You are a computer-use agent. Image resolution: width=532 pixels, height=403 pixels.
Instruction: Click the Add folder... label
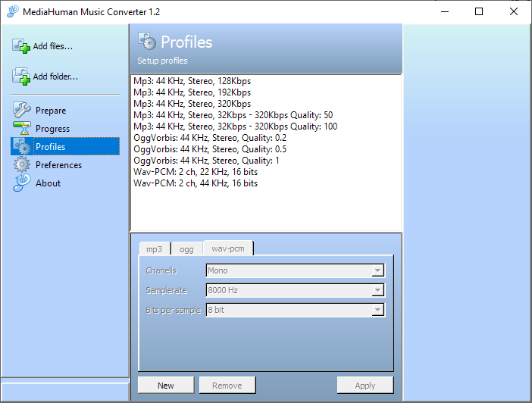click(55, 77)
